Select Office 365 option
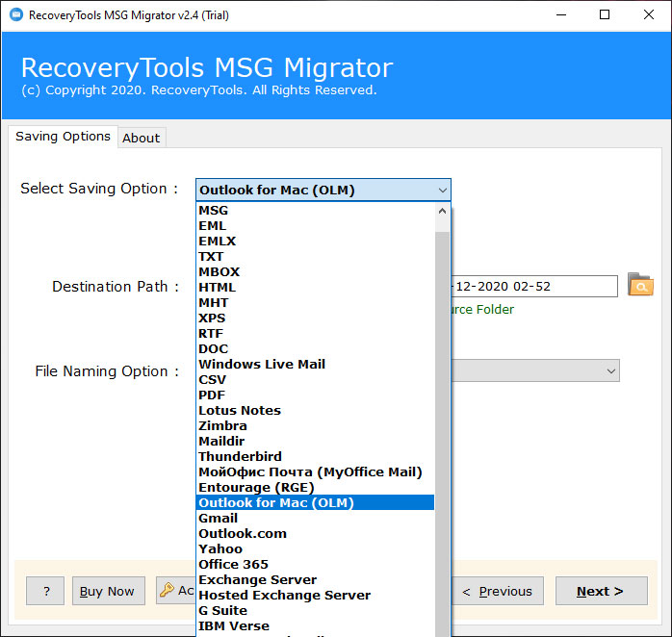672x637 pixels. point(315,565)
